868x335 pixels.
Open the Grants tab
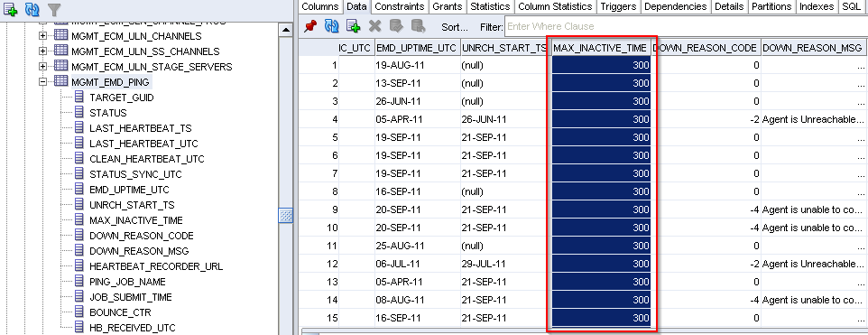pyautogui.click(x=448, y=6)
